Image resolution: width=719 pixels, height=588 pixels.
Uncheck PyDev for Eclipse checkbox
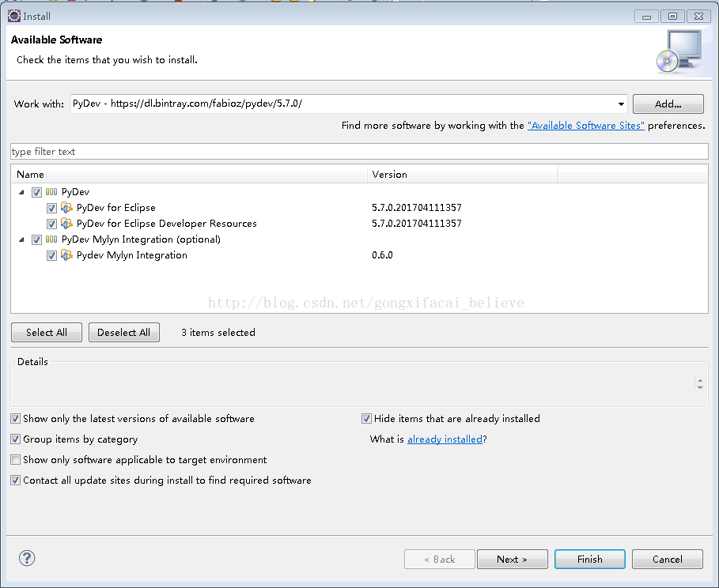click(x=51, y=208)
